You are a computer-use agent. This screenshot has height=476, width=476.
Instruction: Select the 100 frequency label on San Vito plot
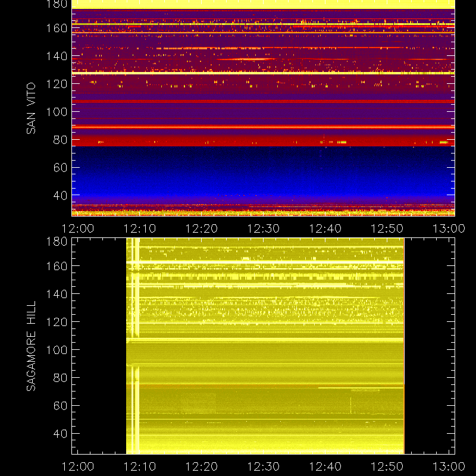pyautogui.click(x=57, y=112)
